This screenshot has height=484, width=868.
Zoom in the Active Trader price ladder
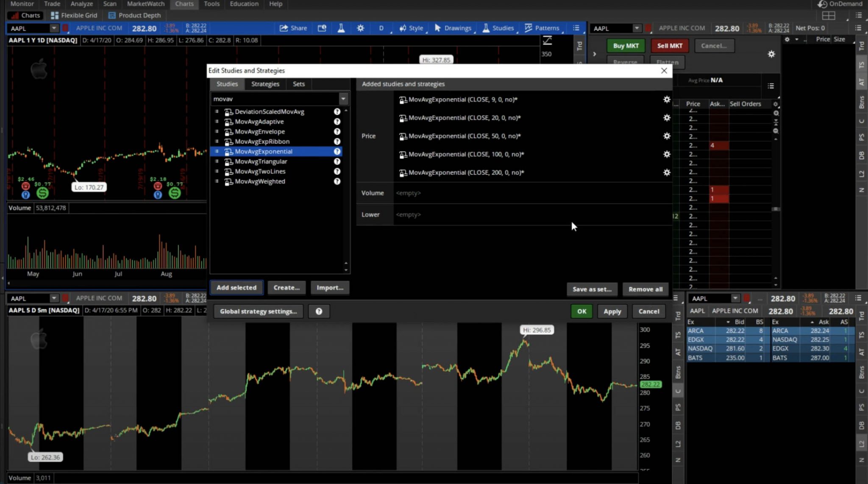(x=776, y=113)
